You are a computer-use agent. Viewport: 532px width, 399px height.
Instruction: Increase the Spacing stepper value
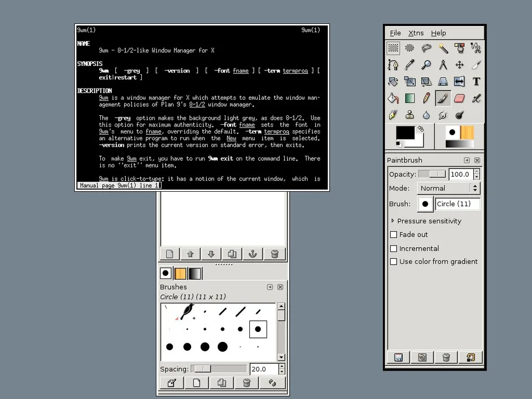point(282,366)
